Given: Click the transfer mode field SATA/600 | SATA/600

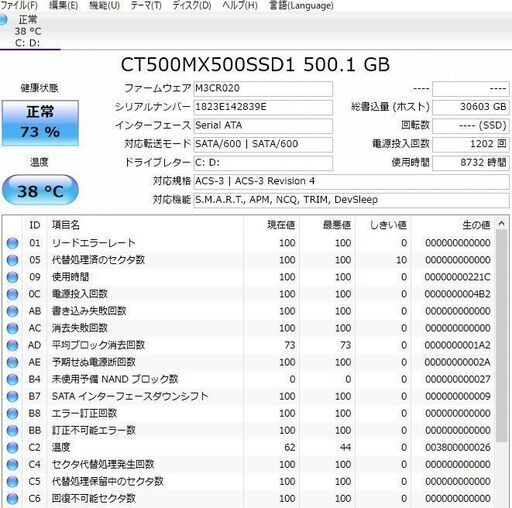Looking at the screenshot, I should click(x=263, y=144).
